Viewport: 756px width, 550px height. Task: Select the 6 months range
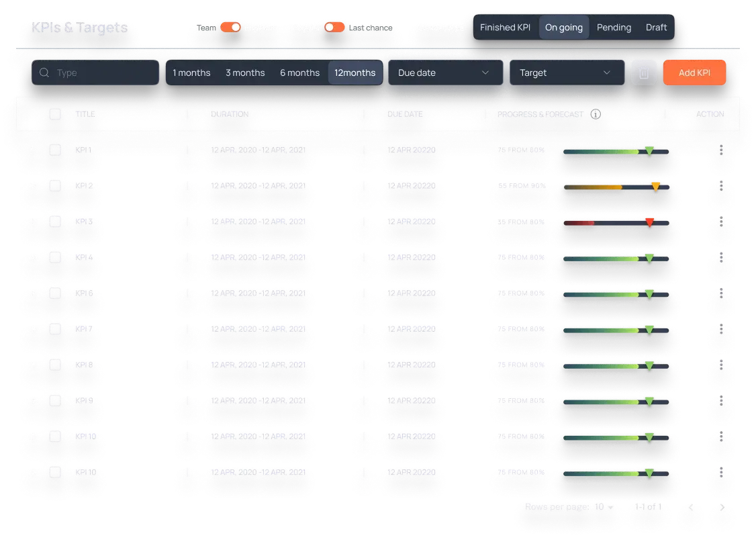tap(299, 73)
